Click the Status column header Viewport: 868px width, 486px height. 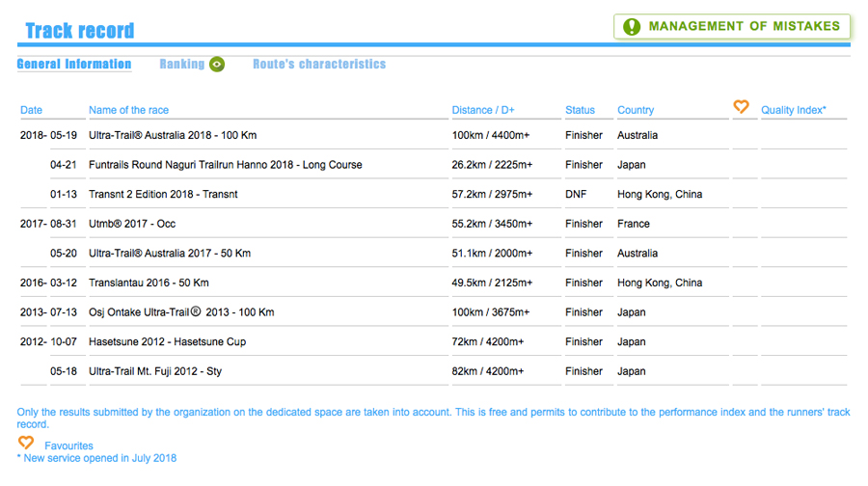(580, 110)
